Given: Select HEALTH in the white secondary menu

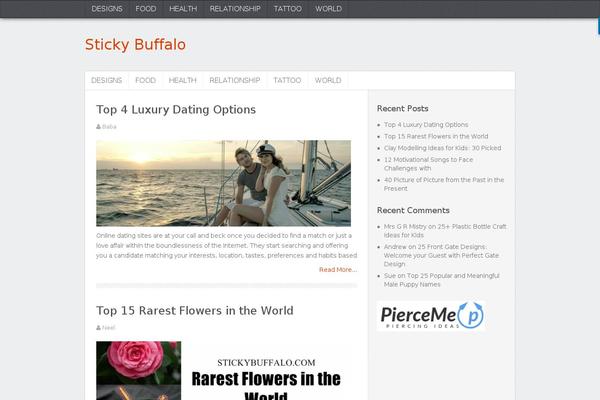Looking at the screenshot, I should 183,80.
